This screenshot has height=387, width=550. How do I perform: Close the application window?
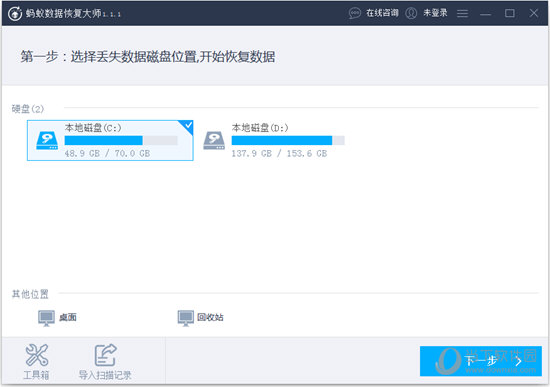tap(534, 13)
